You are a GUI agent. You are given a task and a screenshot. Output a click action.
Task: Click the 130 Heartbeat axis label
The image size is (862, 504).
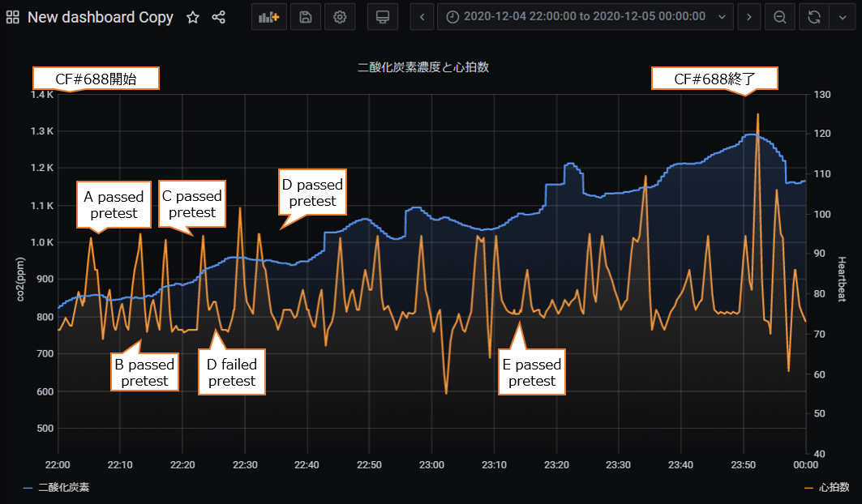pos(822,95)
